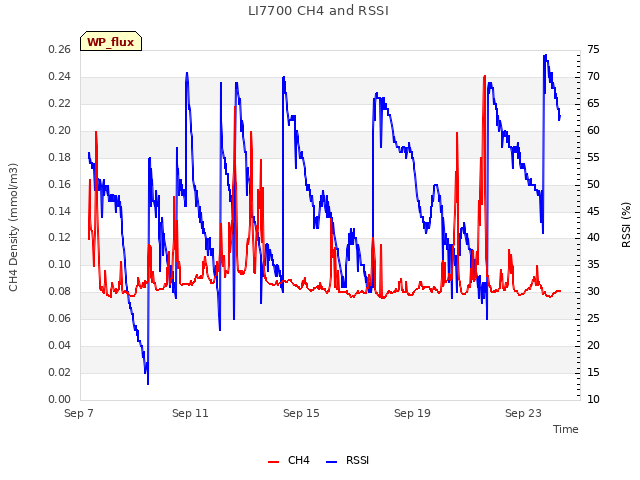This screenshot has width=640, height=480.
Task: Click the 0.26 left axis value
Action: click(60, 50)
